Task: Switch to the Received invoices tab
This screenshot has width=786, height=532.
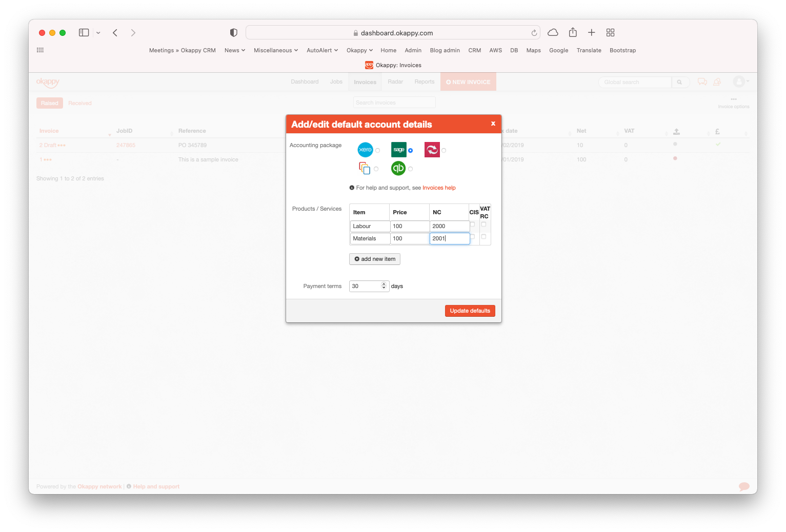Action: click(79, 103)
